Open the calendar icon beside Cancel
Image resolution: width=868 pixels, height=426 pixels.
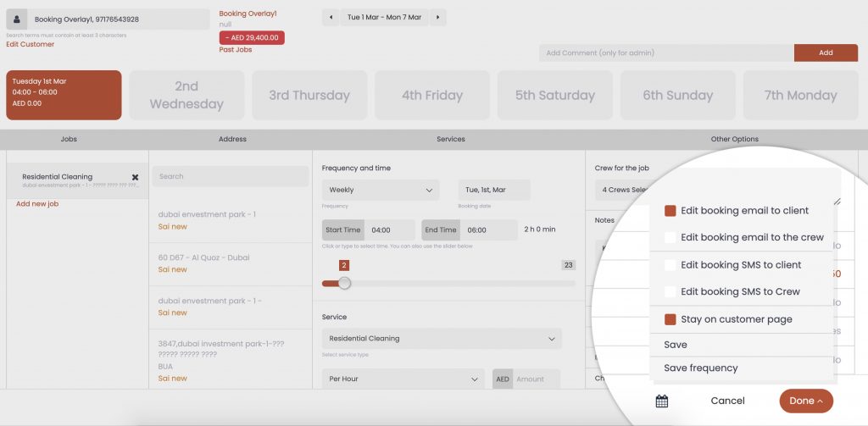(x=662, y=401)
